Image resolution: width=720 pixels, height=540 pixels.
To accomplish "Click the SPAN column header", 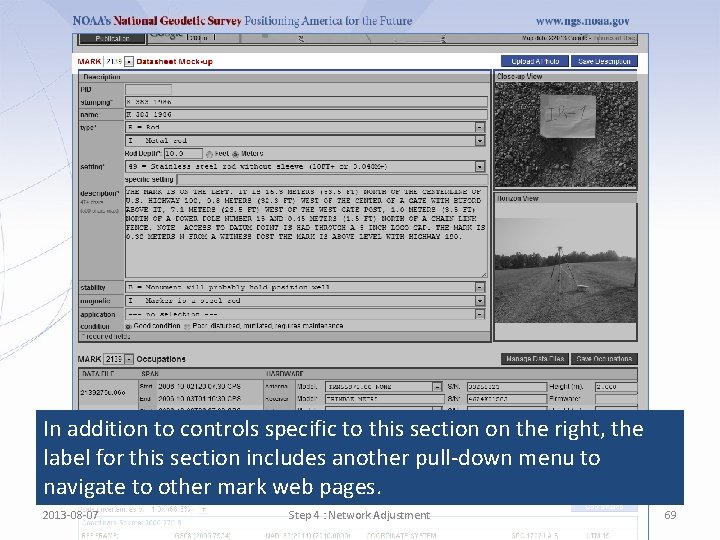I will coord(150,374).
